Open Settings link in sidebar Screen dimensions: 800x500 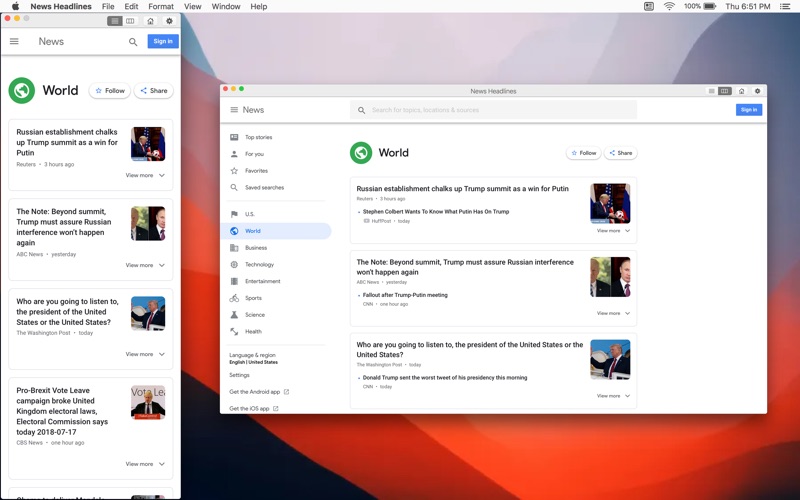239,375
